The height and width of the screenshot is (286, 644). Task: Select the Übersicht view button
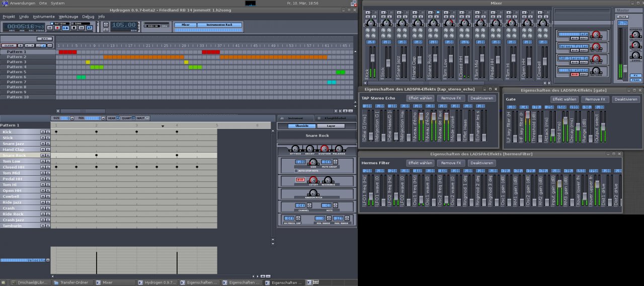[302, 126]
